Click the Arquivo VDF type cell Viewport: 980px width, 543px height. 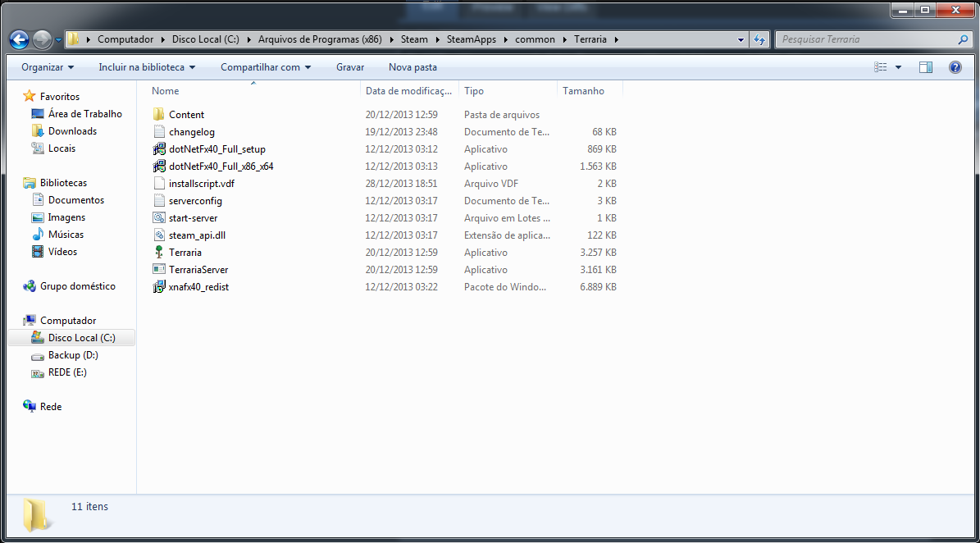(x=490, y=184)
